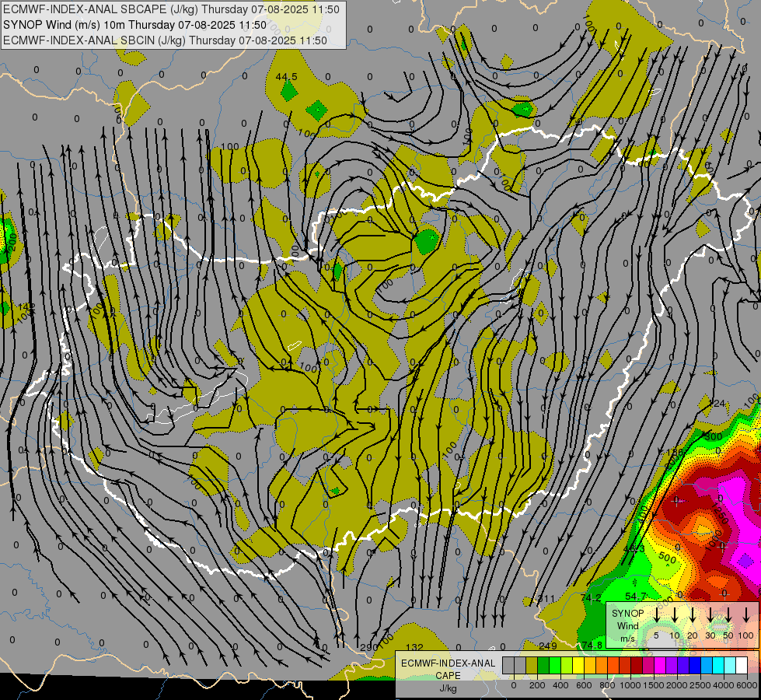The width and height of the screenshot is (761, 700).
Task: Click the 30 m/s wind arrow in legend
Action: 710,614
